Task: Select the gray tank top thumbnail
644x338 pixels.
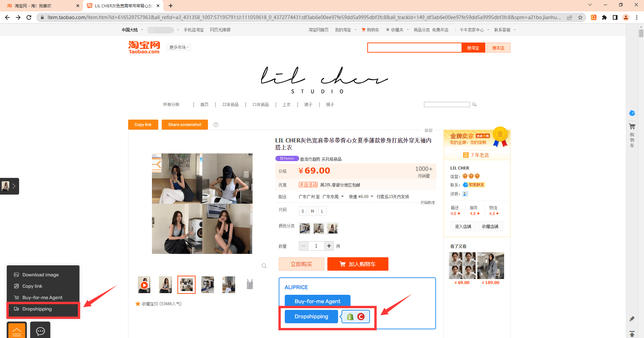Action: 250,285
